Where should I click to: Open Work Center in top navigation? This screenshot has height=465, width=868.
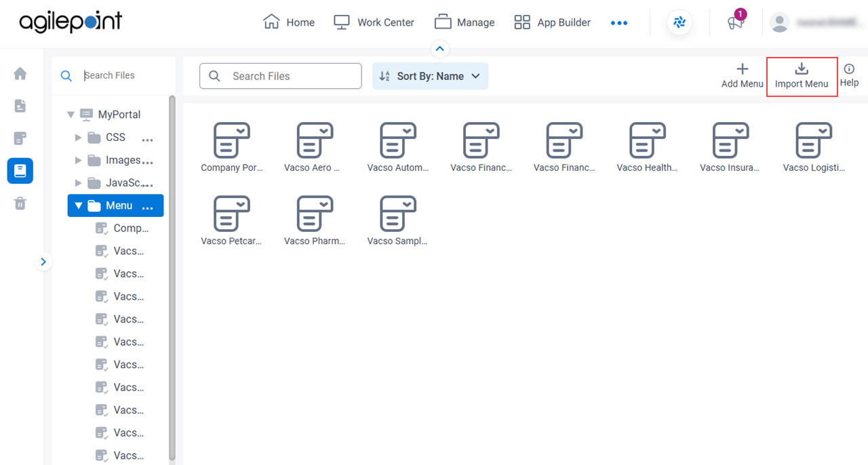point(374,22)
